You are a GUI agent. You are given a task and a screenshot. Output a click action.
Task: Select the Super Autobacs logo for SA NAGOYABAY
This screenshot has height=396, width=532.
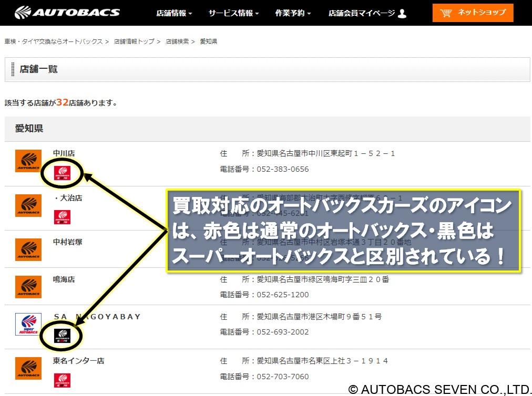27,324
